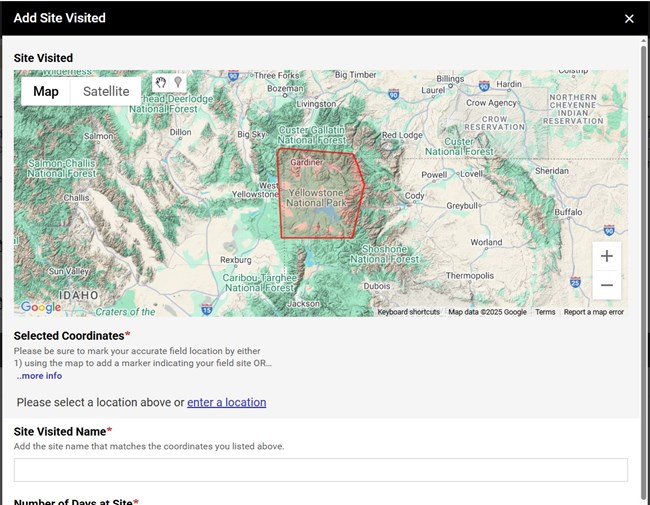Click the IDAHO state label on map

[x=79, y=295]
